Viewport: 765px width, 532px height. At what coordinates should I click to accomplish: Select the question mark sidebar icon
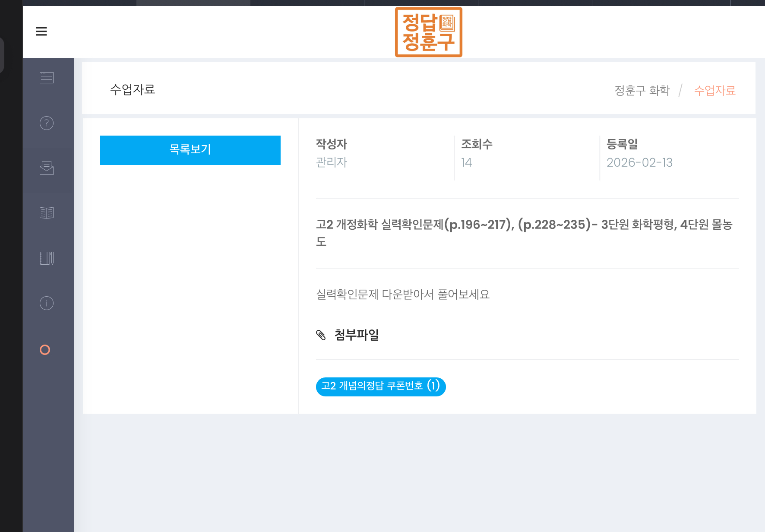pyautogui.click(x=47, y=123)
